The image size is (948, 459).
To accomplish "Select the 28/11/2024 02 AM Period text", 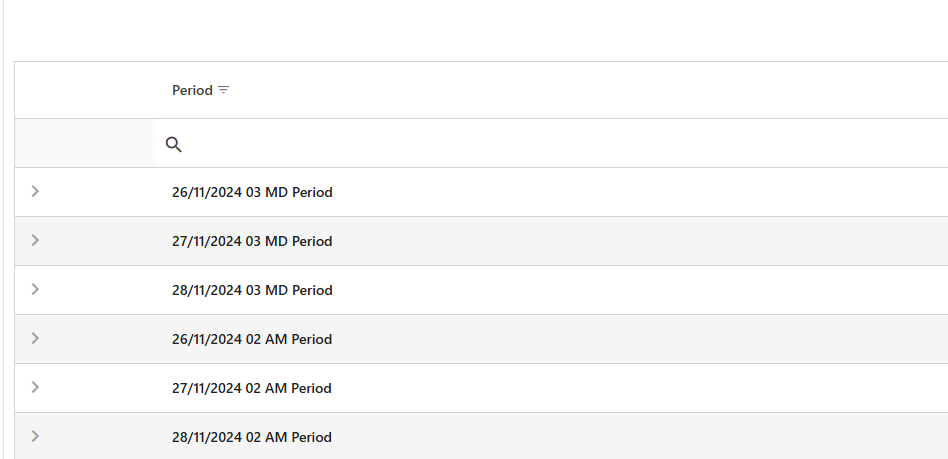I will (252, 437).
